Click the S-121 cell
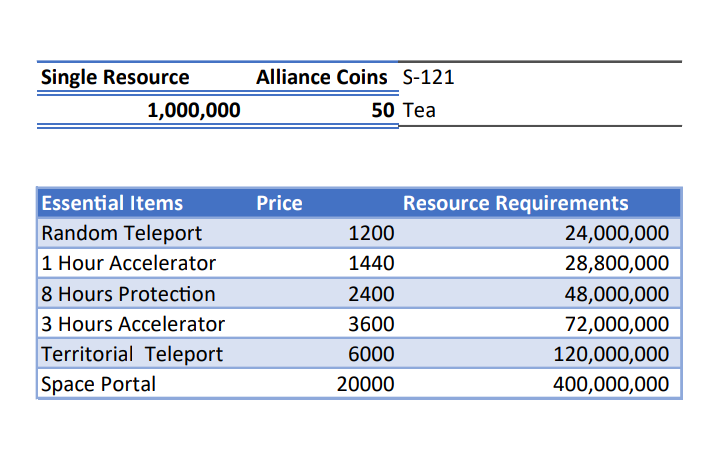This screenshot has height=453, width=720. (x=428, y=77)
